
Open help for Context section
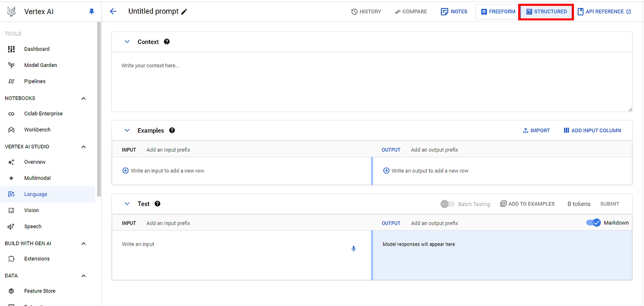click(x=167, y=42)
